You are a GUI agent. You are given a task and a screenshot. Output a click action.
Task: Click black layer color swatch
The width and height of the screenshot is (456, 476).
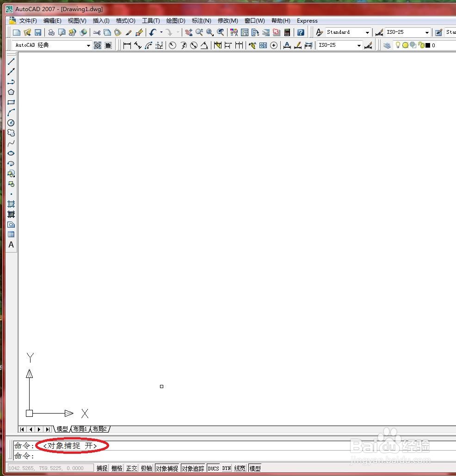point(428,45)
